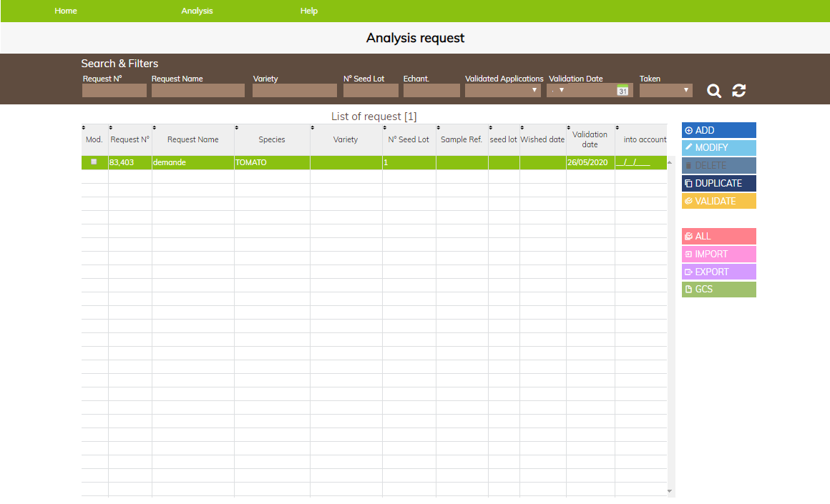Screen dimensions: 830x504
Task: Click the magnifying glass search icon
Action: click(x=713, y=91)
